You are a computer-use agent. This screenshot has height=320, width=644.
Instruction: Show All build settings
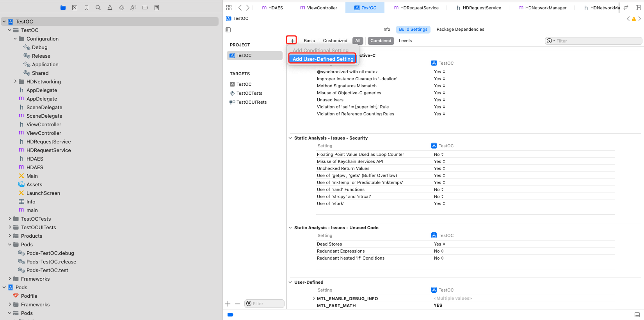[358, 41]
